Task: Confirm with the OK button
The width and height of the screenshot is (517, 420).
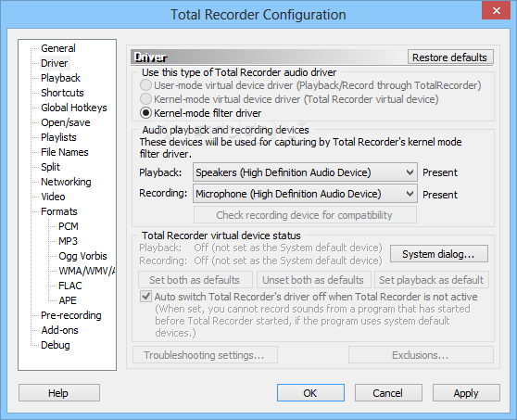Action: tap(310, 393)
